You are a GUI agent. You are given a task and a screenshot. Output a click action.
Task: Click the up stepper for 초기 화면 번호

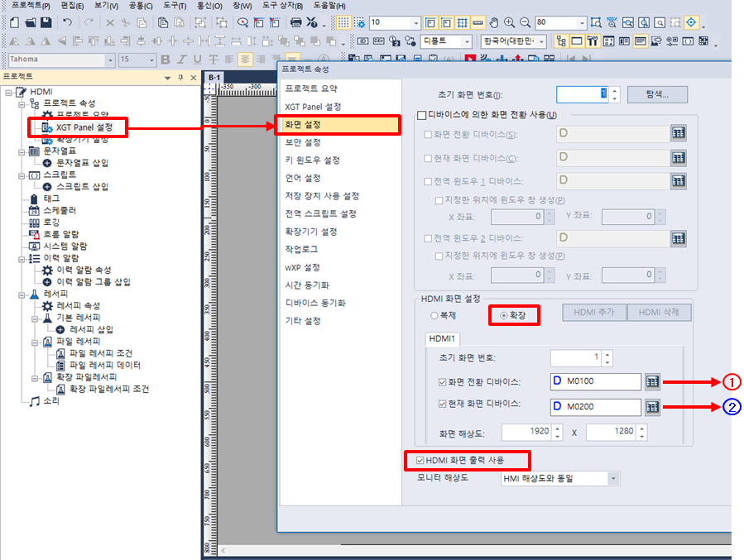(608, 352)
